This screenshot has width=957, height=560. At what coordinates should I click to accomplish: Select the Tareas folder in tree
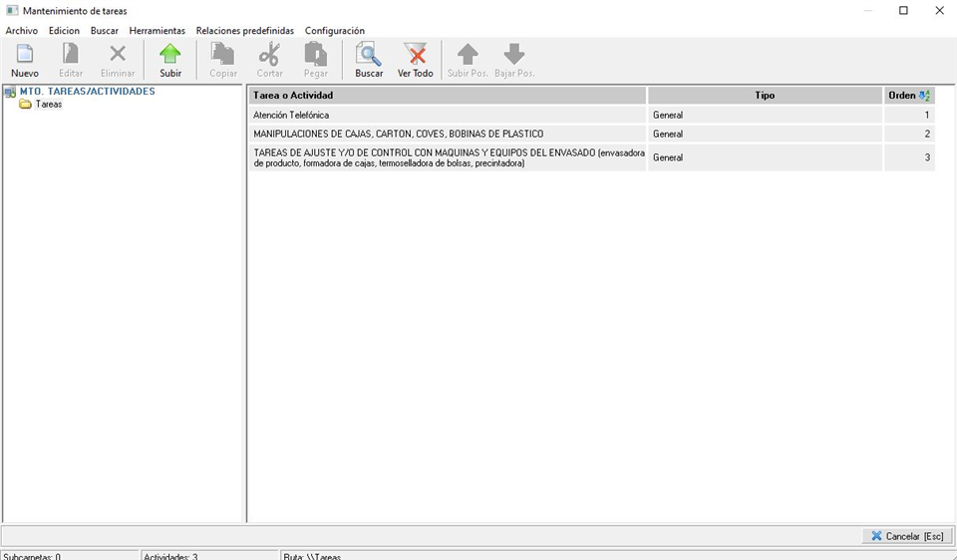48,105
